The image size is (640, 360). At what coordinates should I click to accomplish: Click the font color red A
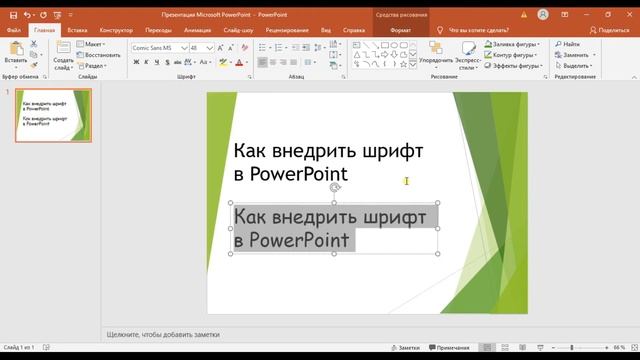tap(239, 62)
